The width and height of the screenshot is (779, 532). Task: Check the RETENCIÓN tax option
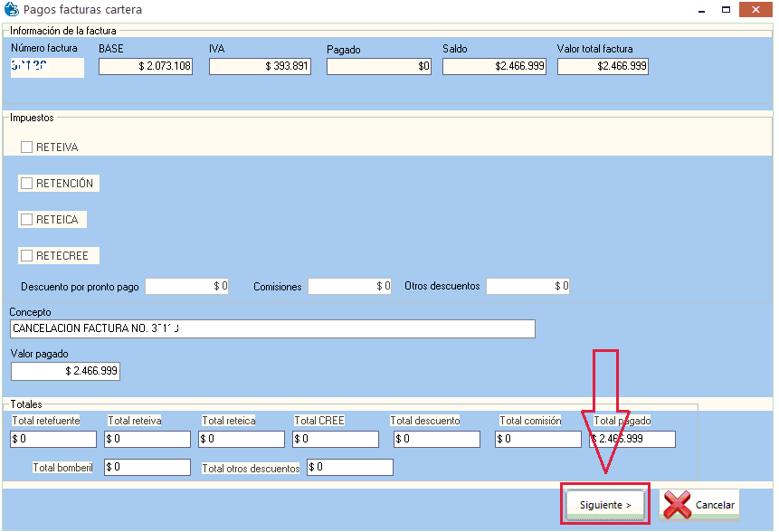27,184
